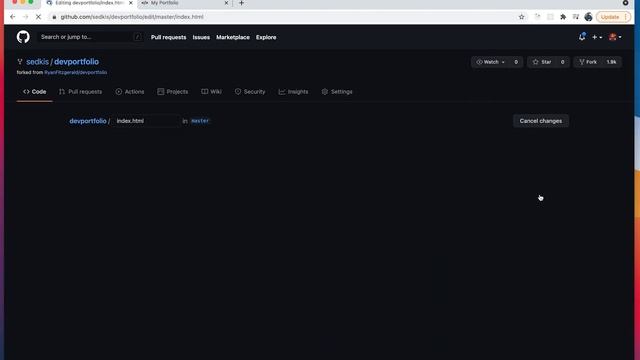
Task: Select the Actions repository tab
Action: (130, 92)
